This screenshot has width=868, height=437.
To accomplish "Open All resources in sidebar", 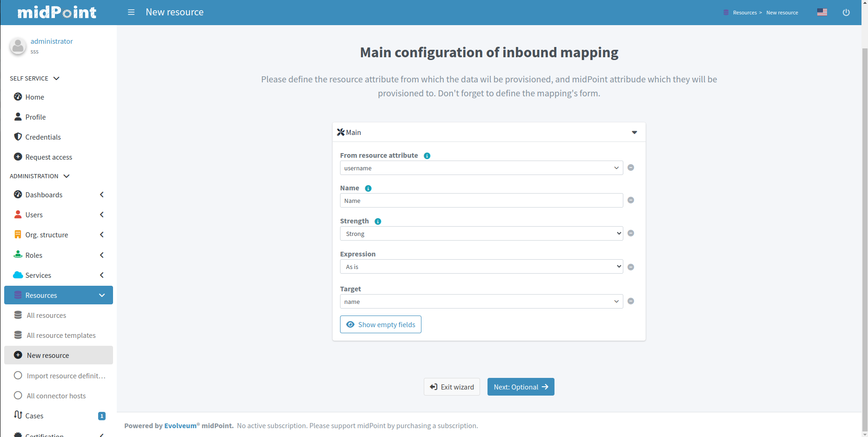I will coord(47,316).
